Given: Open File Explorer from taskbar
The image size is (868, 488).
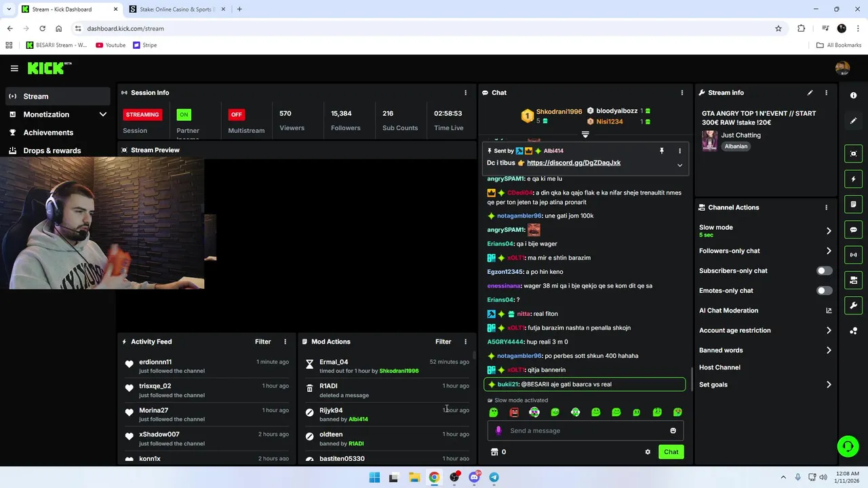Looking at the screenshot, I should pyautogui.click(x=414, y=477).
